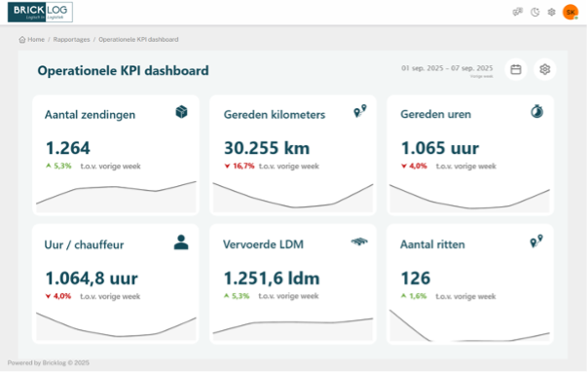The width and height of the screenshot is (588, 372).
Task: Go to Home breadcrumb link
Action: [x=36, y=39]
